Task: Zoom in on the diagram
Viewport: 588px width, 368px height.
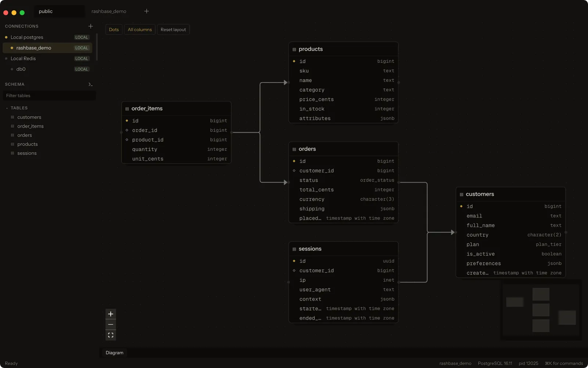Action: (x=111, y=314)
